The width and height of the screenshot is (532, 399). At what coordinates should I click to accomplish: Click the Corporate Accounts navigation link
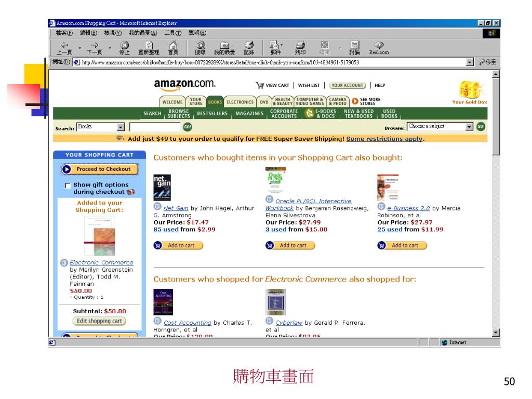point(284,113)
